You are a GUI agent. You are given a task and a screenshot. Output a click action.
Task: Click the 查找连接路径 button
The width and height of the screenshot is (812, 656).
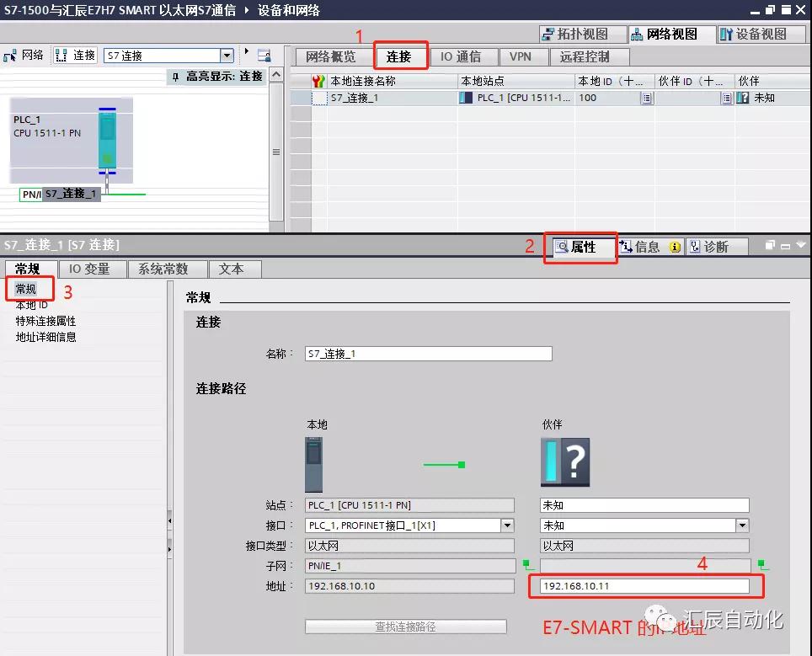coord(405,627)
